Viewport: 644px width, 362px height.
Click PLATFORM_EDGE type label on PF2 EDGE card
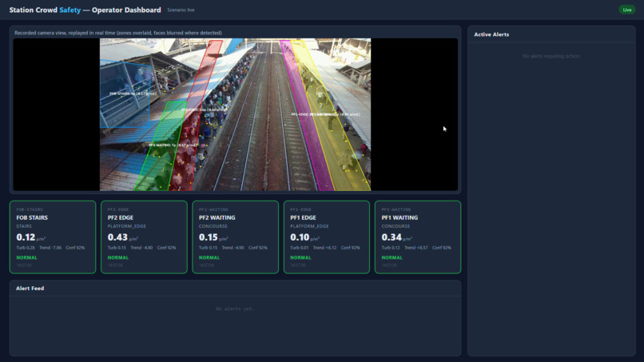(x=127, y=226)
